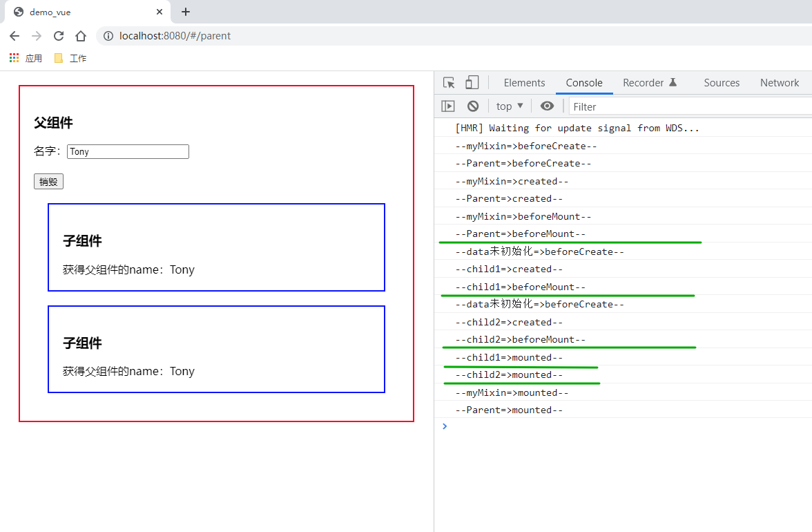Switch to the Sources tab
This screenshot has height=532, width=812.
click(722, 83)
